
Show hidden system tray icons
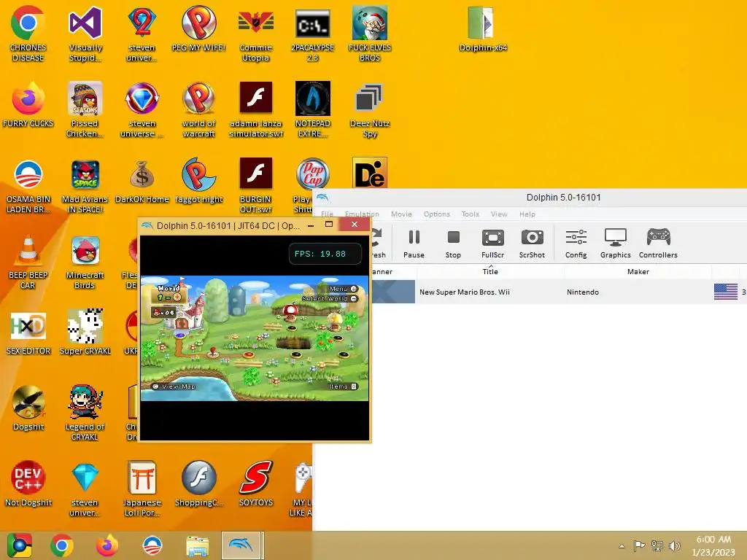[622, 545]
